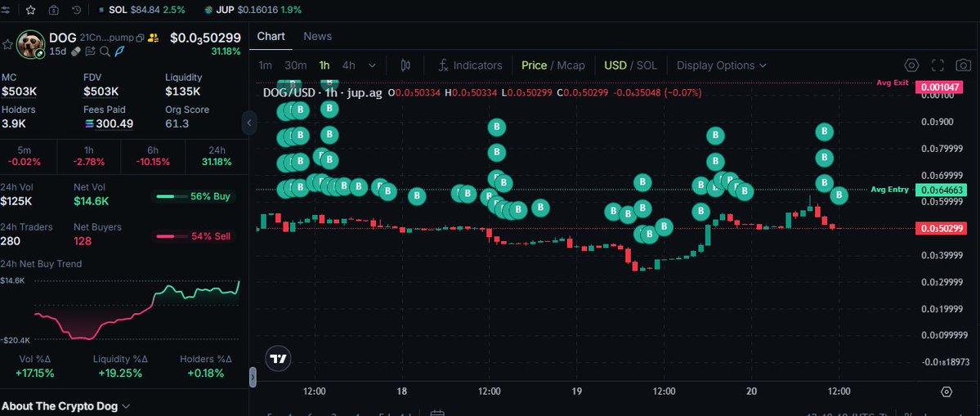Switch chart to Mcap mode
The width and height of the screenshot is (980, 416).
pos(571,65)
